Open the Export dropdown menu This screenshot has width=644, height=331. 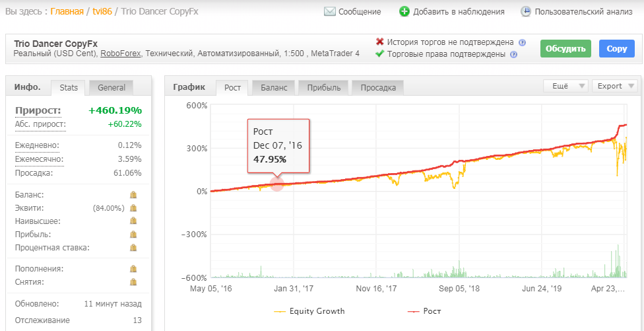point(615,86)
